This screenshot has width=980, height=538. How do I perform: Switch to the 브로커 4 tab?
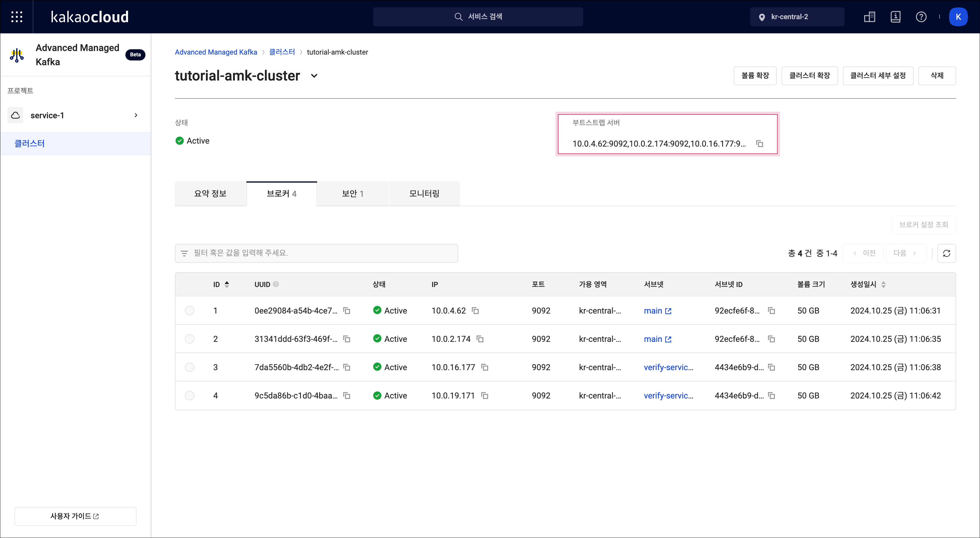coord(281,193)
